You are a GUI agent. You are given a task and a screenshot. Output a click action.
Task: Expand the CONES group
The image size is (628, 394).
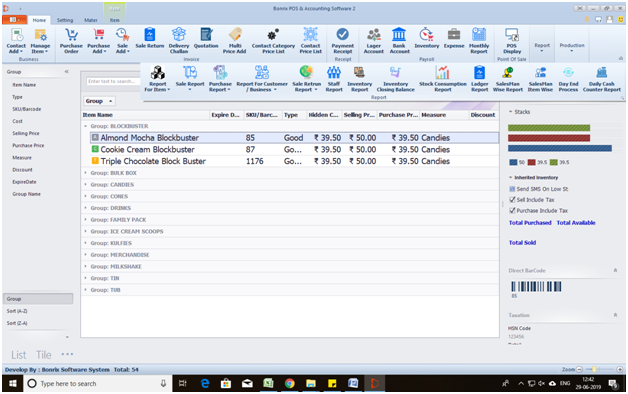click(x=85, y=196)
